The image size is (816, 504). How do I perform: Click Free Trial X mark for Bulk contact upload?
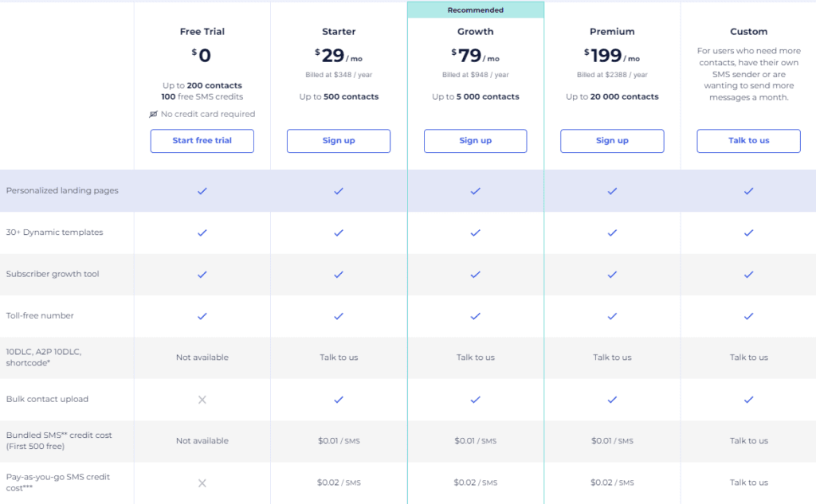pyautogui.click(x=202, y=400)
